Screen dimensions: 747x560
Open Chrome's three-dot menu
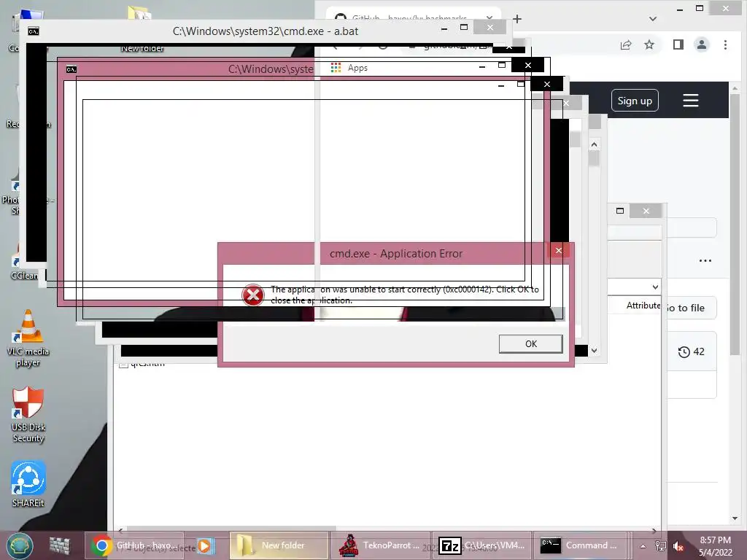click(725, 44)
